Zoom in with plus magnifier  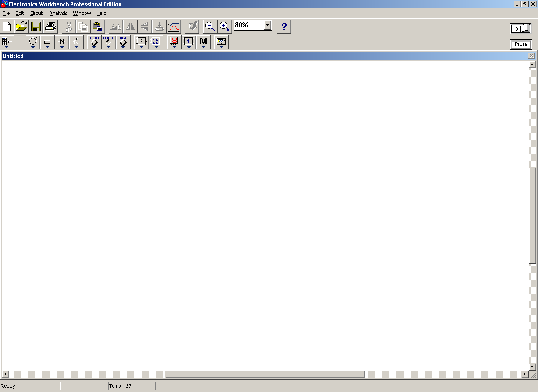click(x=224, y=27)
